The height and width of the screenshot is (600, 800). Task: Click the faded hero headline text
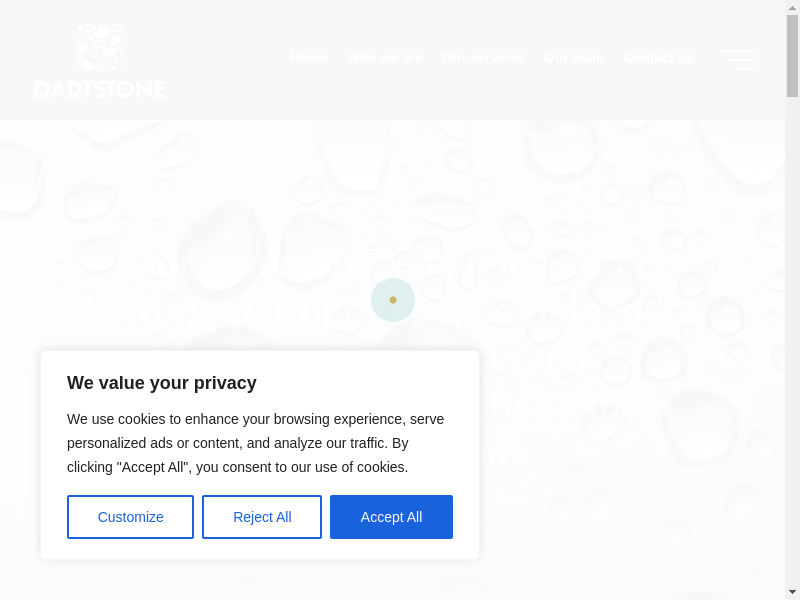pos(560,265)
